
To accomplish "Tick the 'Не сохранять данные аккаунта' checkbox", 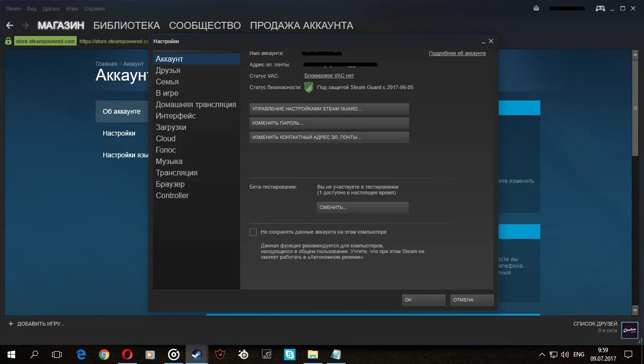I will tap(253, 232).
